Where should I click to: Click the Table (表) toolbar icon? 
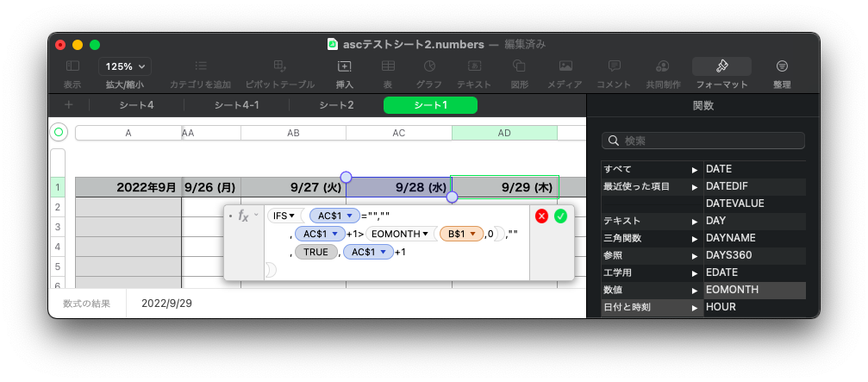point(388,66)
